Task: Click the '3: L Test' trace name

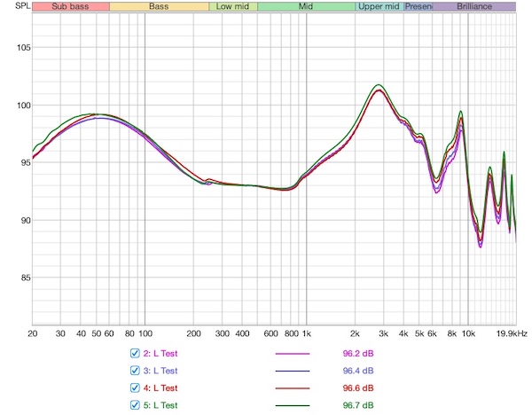Action: pos(160,371)
